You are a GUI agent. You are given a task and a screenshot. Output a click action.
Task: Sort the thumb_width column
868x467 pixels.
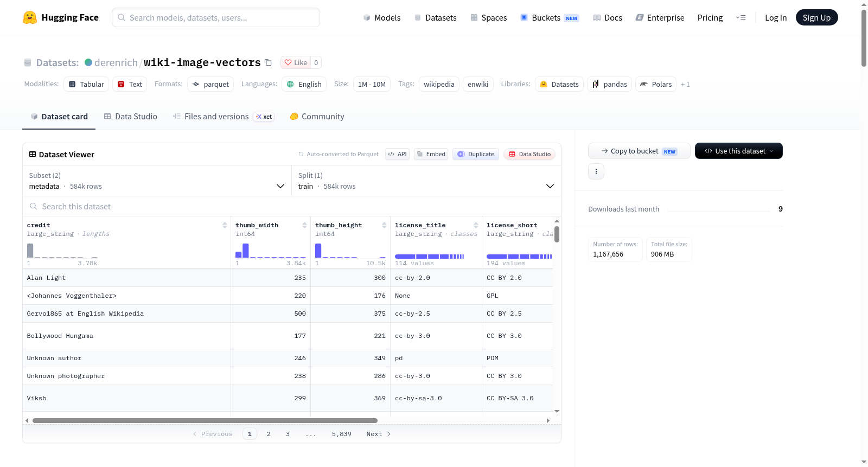304,225
